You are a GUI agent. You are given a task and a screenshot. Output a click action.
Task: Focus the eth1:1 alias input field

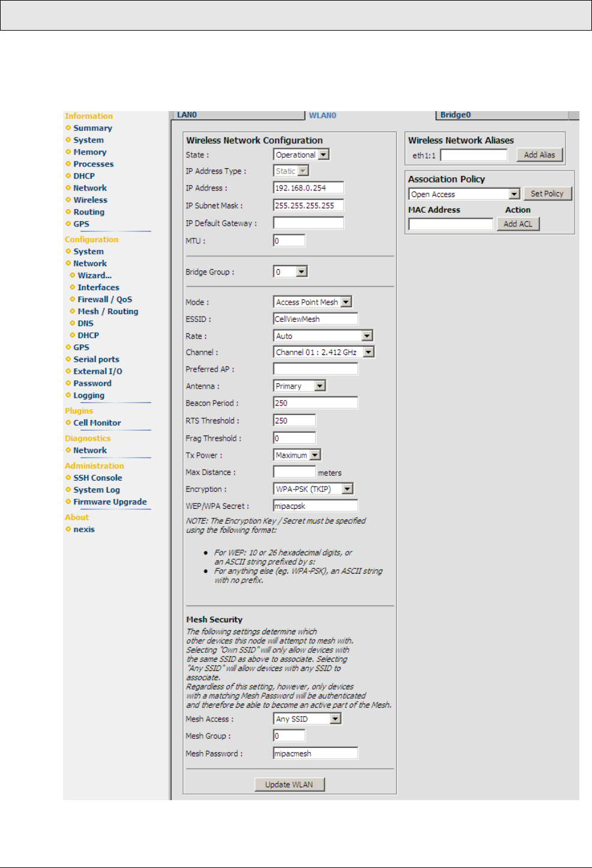(474, 155)
